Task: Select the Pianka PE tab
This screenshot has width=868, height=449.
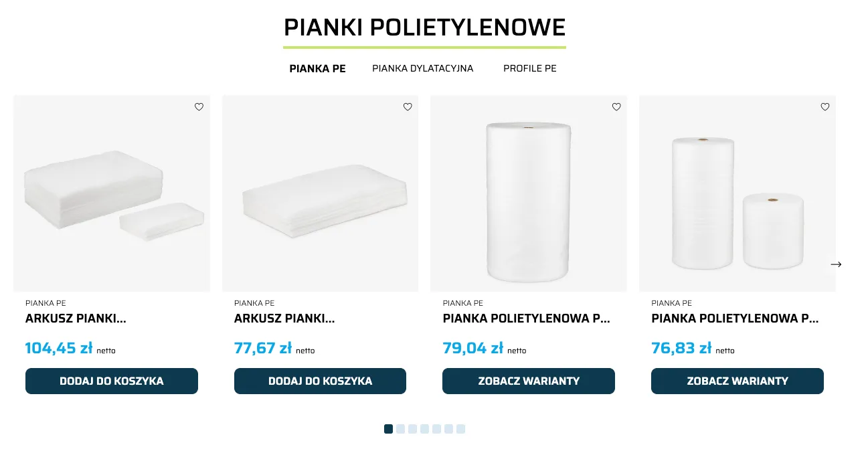Action: (x=317, y=68)
